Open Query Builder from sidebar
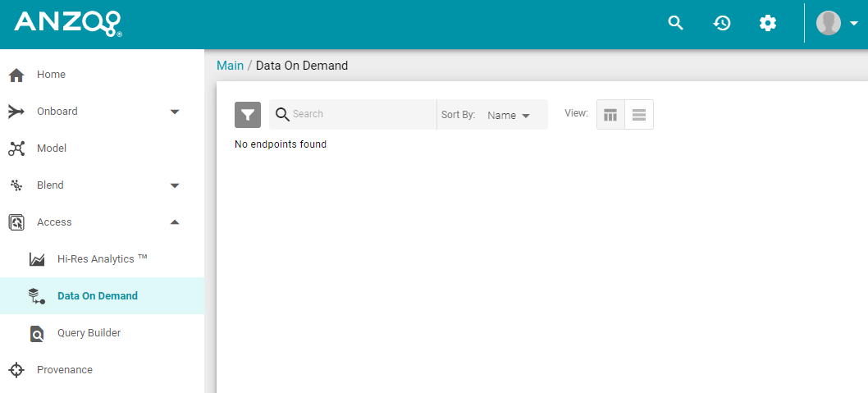868x393 pixels. 89,333
